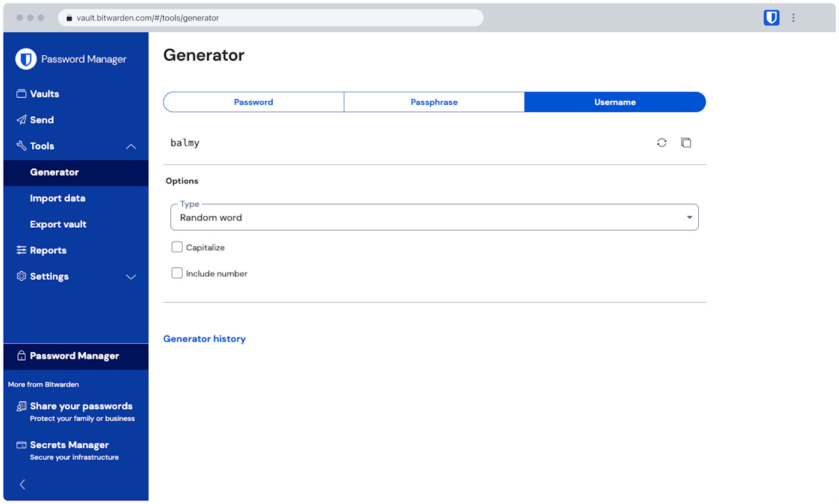This screenshot has height=504, width=839.
Task: Open the Type dropdown showing Random word
Action: pyautogui.click(x=434, y=217)
